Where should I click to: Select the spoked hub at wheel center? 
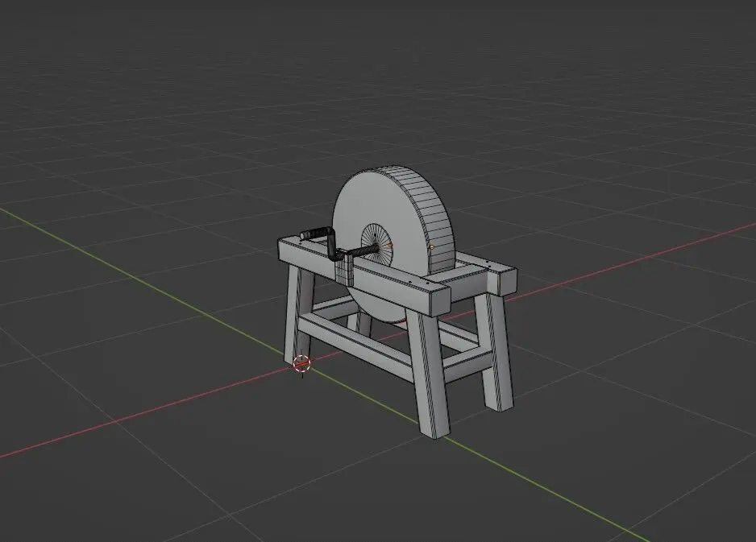(377, 244)
